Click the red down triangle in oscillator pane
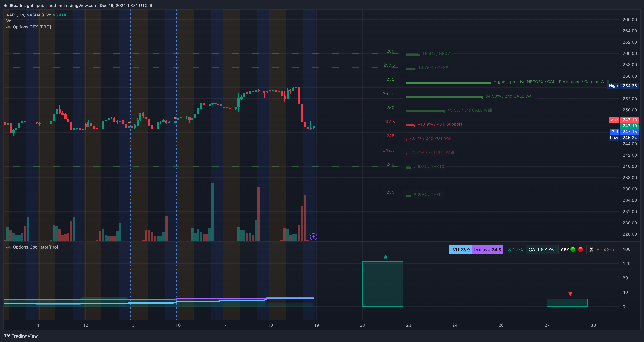Viewport: 644px width, 342px height. [x=570, y=294]
